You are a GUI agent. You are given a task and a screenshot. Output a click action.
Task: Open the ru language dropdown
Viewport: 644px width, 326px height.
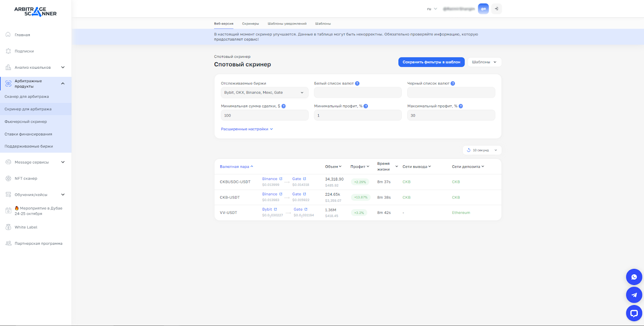(432, 9)
